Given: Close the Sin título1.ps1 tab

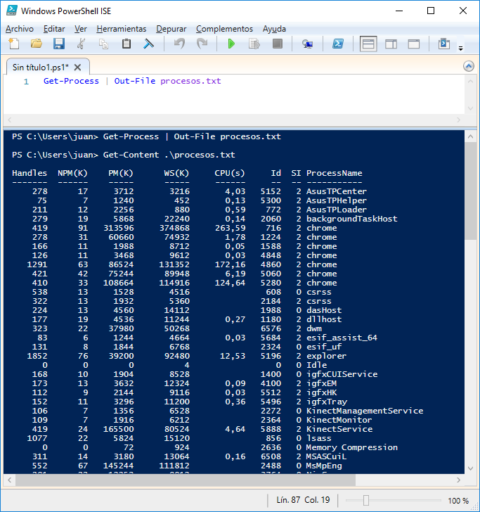Looking at the screenshot, I should coord(77,68).
